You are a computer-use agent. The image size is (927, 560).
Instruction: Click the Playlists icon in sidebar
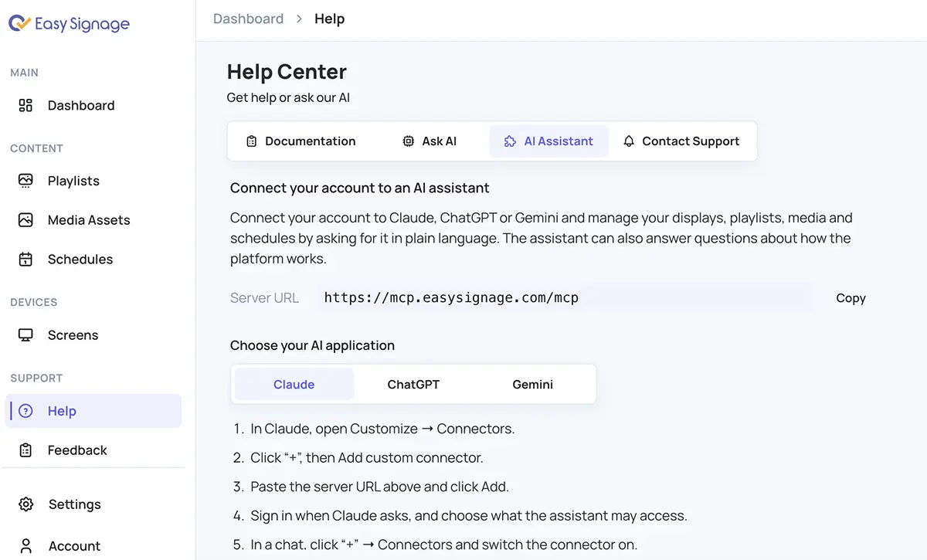tap(25, 181)
